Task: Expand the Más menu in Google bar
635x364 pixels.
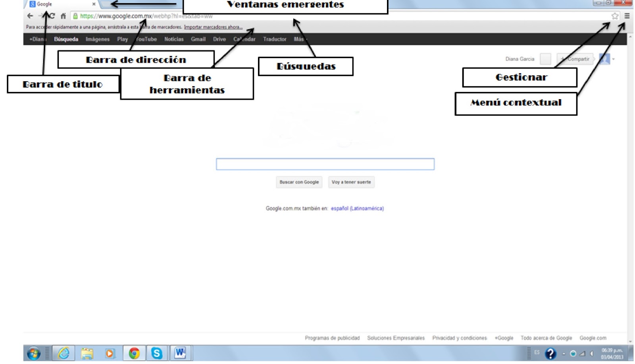Action: 300,39
